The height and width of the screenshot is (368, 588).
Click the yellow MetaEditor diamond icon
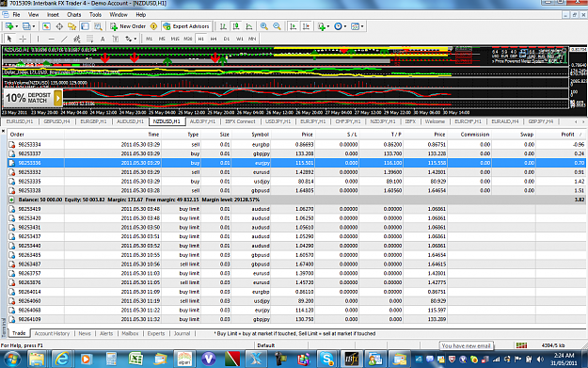pyautogui.click(x=153, y=26)
